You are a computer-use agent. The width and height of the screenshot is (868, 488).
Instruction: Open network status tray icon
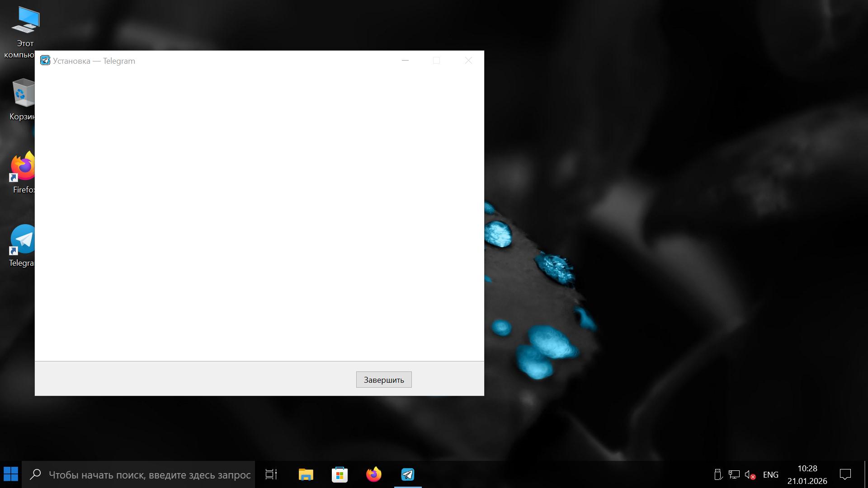pos(734,474)
